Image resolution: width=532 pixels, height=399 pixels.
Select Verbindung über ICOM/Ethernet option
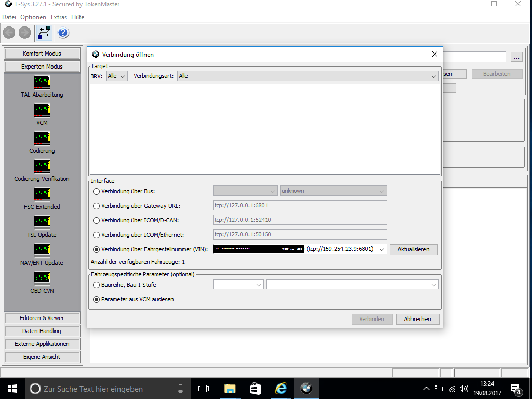96,235
